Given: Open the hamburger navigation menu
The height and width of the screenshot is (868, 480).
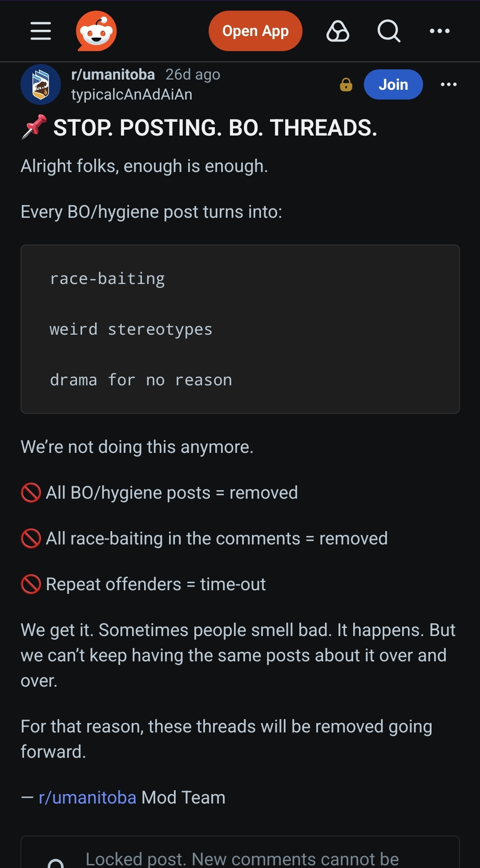Looking at the screenshot, I should click(40, 31).
